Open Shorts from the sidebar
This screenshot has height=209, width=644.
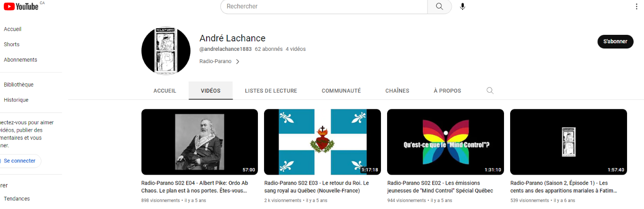tap(12, 44)
